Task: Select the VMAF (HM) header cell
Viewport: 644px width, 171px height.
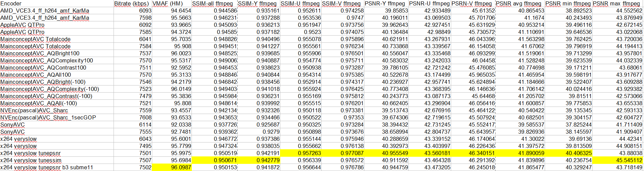Action: (172, 3)
